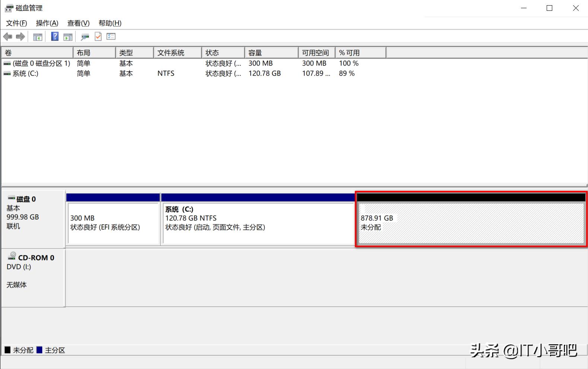This screenshot has height=369, width=588.
Task: Select the 磁盘 0 disk header panel
Action: click(33, 219)
